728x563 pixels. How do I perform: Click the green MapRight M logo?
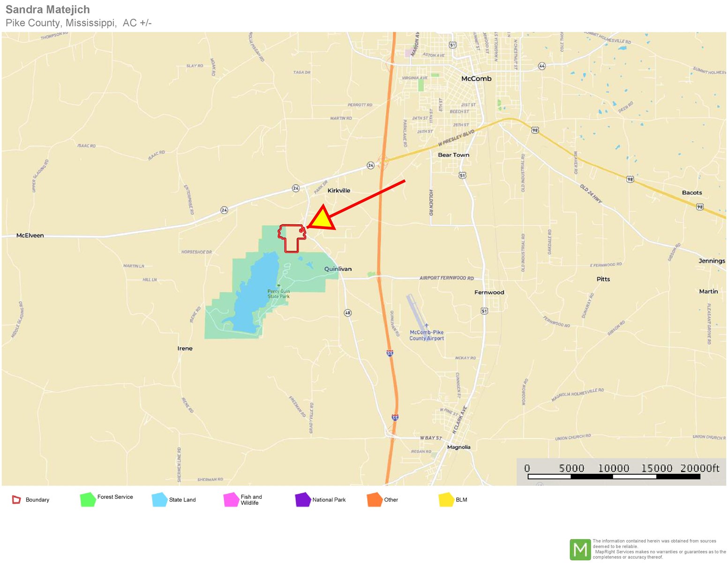tap(580, 549)
